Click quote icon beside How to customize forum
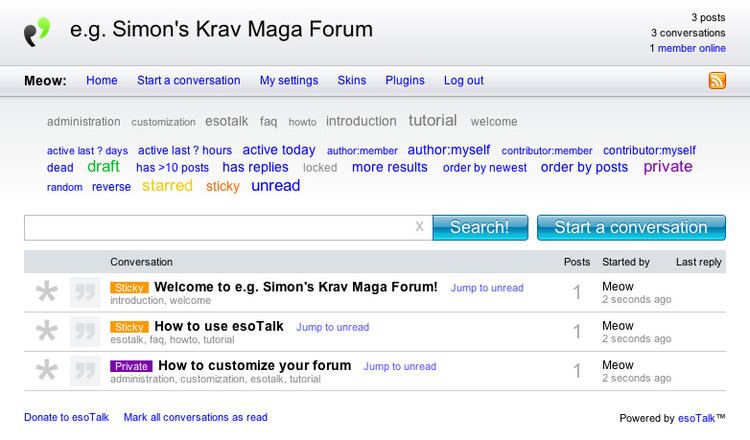750x440 pixels. pyautogui.click(x=84, y=371)
